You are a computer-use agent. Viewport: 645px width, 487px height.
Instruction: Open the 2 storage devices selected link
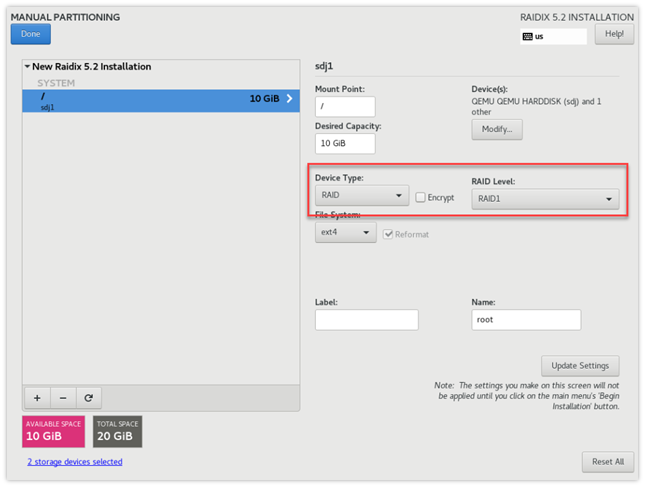[75, 462]
